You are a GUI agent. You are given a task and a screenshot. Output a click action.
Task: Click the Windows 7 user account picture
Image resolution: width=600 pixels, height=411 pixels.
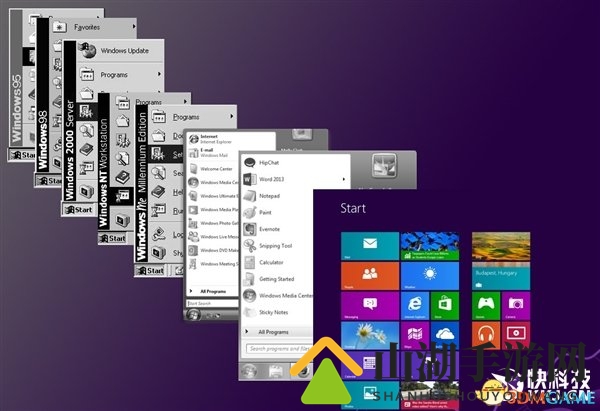click(384, 166)
